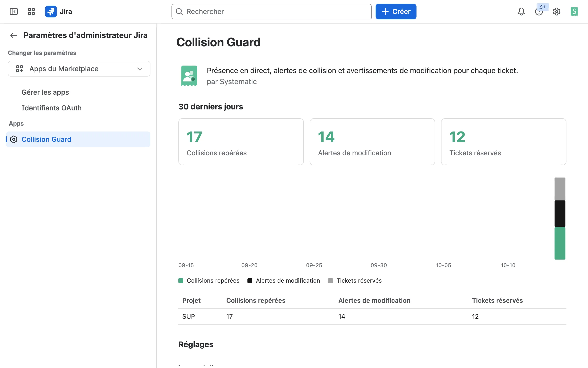Viewport: 588px width, 368px height.
Task: Click the Collisions repérées column header
Action: 256,301
